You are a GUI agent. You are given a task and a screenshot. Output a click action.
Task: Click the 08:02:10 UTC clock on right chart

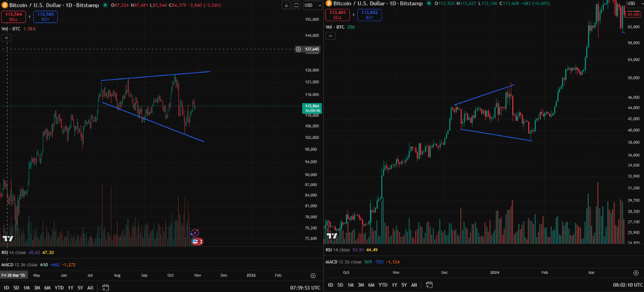(628, 285)
